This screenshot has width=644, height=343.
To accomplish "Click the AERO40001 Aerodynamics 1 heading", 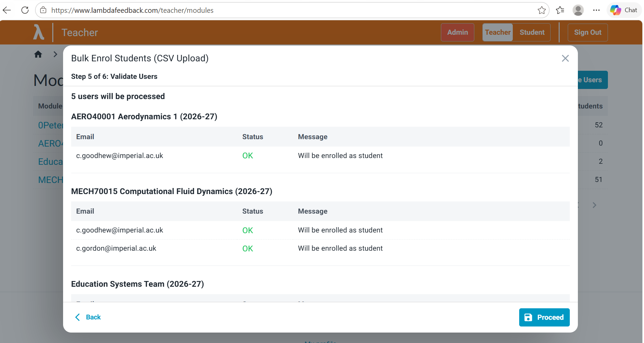I will (x=144, y=117).
